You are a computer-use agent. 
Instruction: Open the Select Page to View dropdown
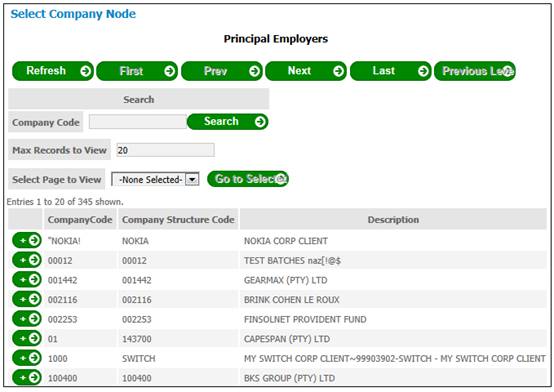coord(155,180)
